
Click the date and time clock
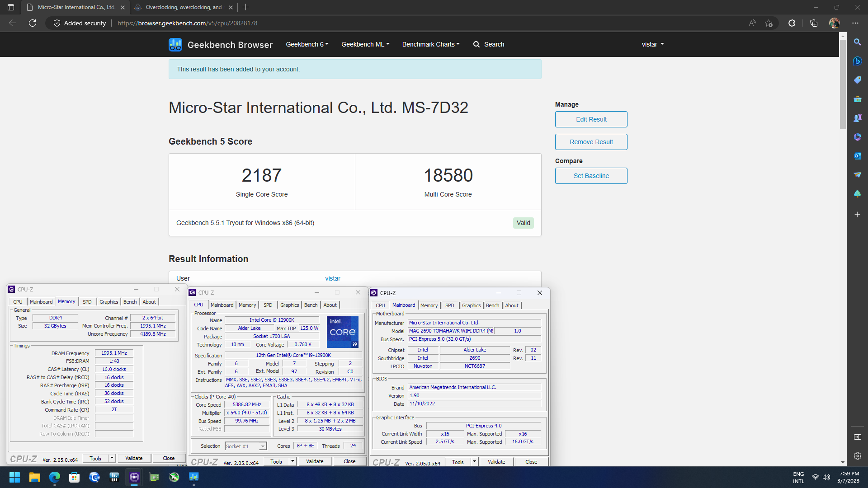coord(849,477)
